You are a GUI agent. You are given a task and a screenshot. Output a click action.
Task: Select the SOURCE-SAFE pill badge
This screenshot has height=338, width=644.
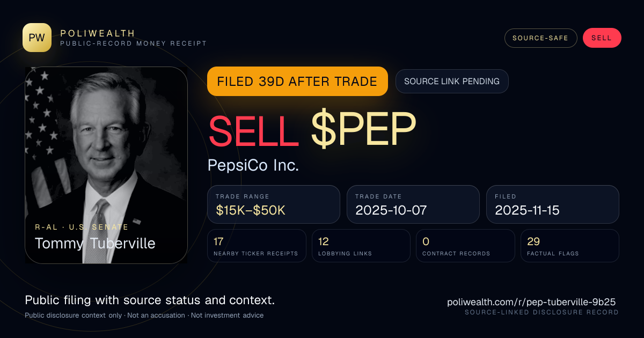540,38
